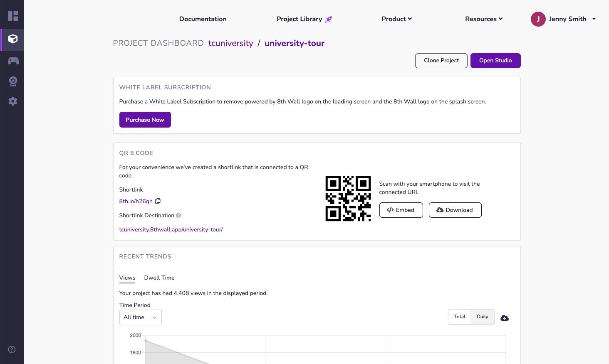Show Shortlink Destination help tooltip icon
Image resolution: width=609 pixels, height=364 pixels.
[178, 215]
